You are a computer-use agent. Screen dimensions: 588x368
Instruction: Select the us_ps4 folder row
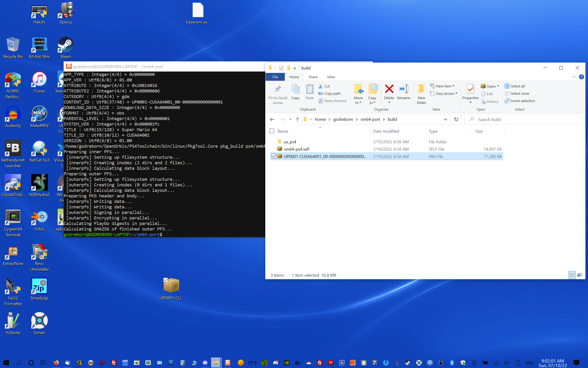tap(386, 142)
